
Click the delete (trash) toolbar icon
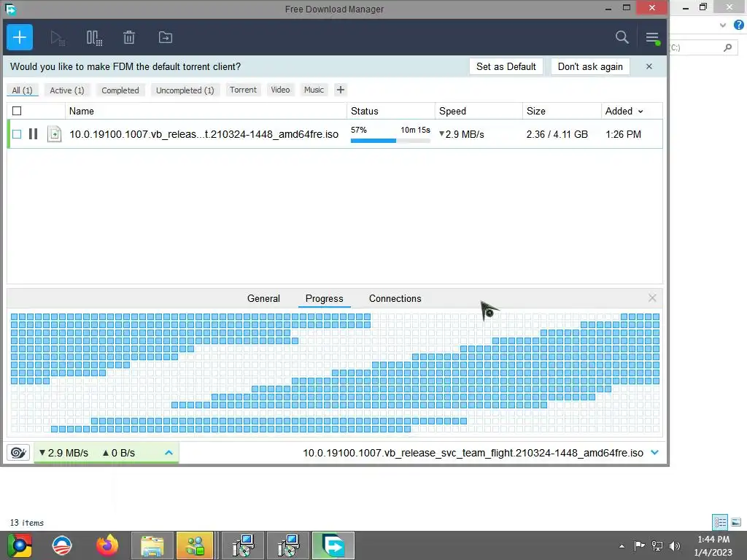coord(129,37)
